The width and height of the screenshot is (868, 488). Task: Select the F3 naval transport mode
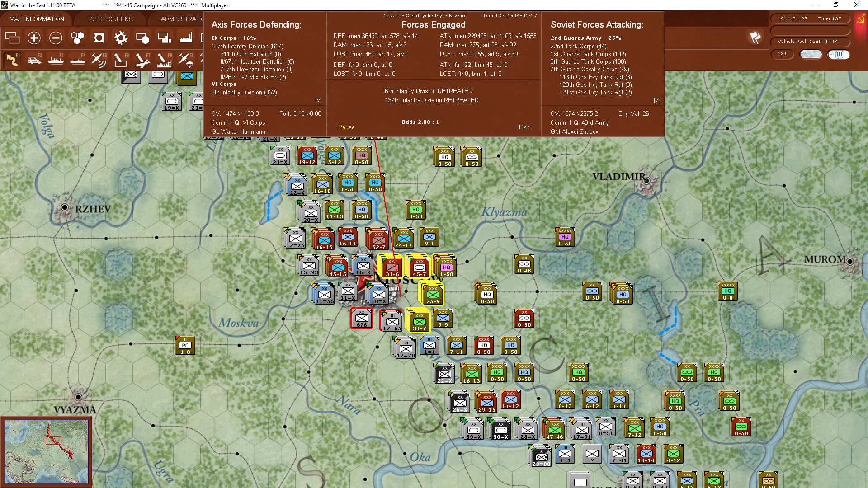coord(56,60)
